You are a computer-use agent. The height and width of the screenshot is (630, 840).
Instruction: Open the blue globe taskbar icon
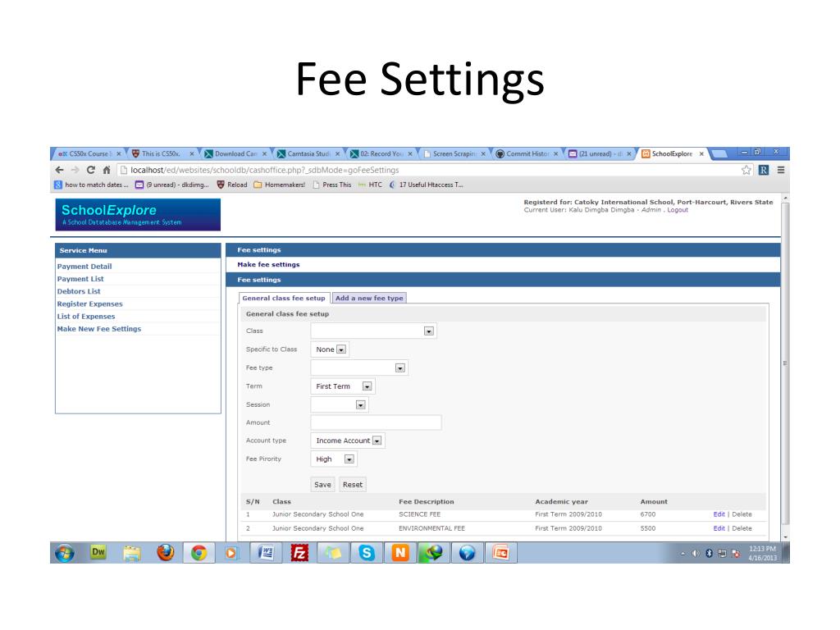[467, 552]
